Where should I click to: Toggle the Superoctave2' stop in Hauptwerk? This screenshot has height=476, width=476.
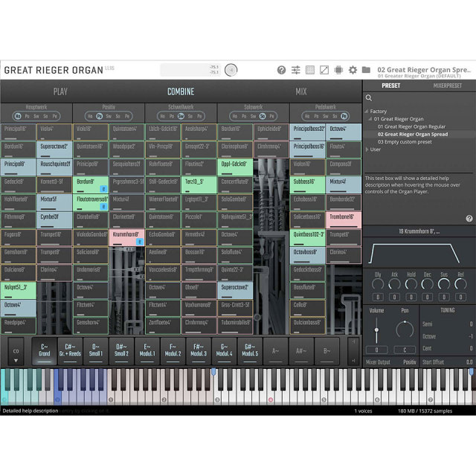54,146
